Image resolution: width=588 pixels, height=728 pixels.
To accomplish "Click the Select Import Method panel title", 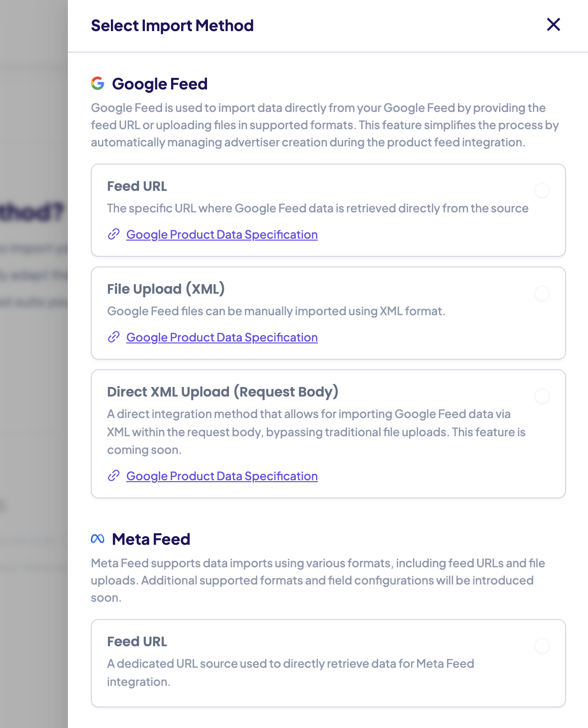I will (172, 25).
